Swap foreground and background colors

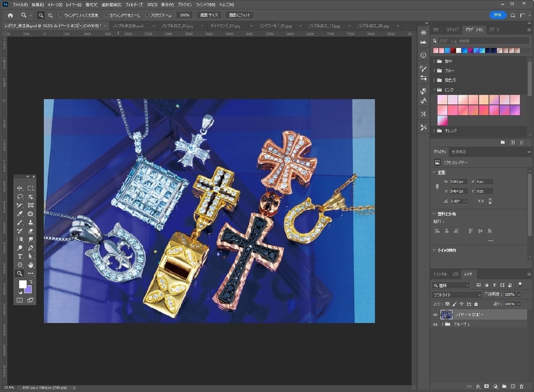[x=31, y=282]
